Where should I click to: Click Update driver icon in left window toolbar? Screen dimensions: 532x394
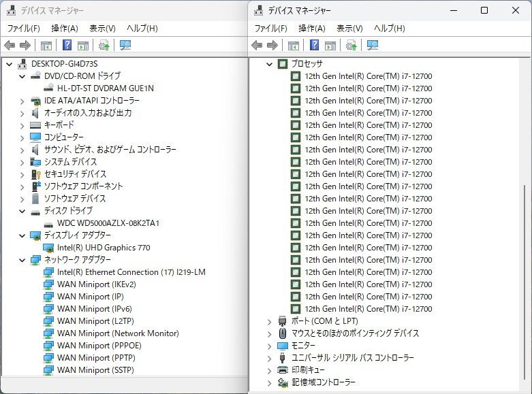[x=104, y=45]
